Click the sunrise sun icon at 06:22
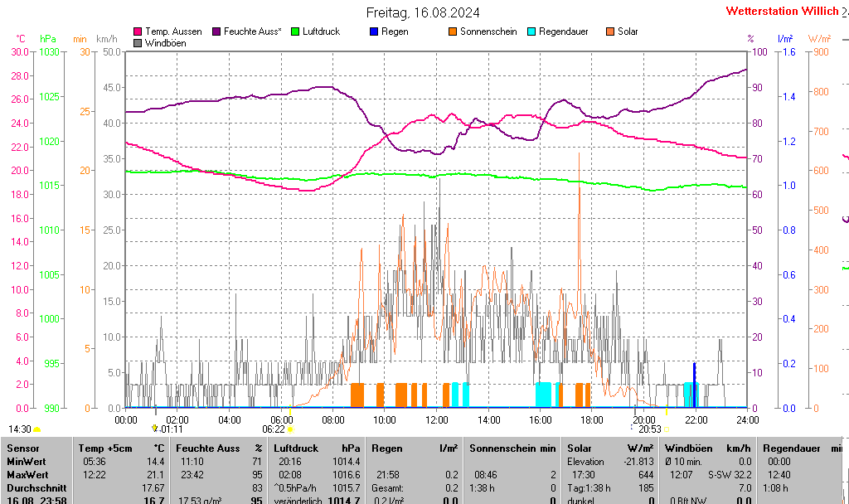The height and width of the screenshot is (504, 849). tap(290, 429)
